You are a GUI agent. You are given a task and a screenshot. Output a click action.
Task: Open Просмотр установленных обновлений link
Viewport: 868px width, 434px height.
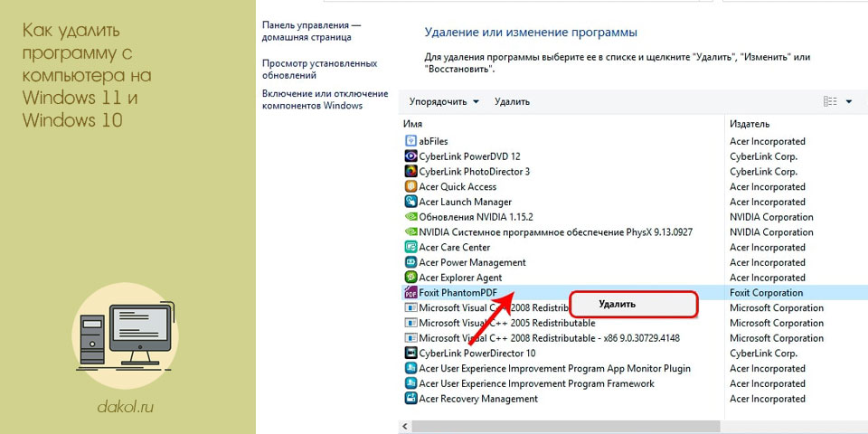click(x=319, y=70)
